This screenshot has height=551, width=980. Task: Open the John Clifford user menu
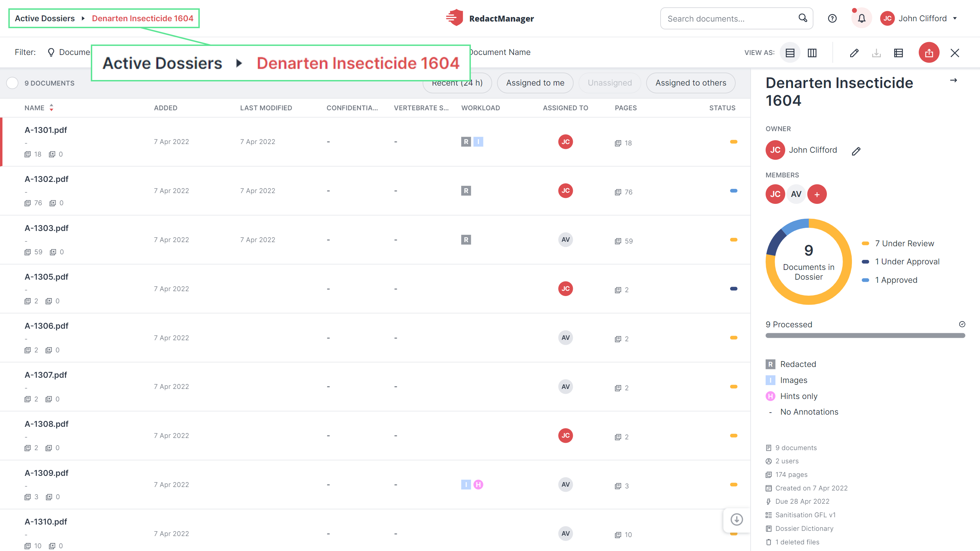pos(918,18)
